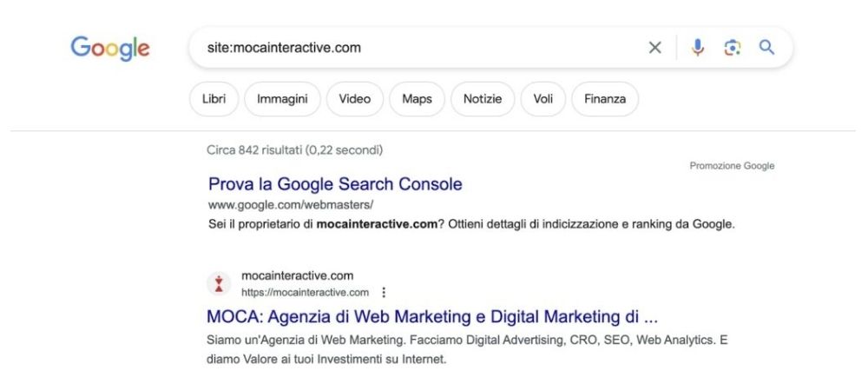Viewport: 868px width, 391px height.
Task: Switch to Maps results
Action: point(417,99)
